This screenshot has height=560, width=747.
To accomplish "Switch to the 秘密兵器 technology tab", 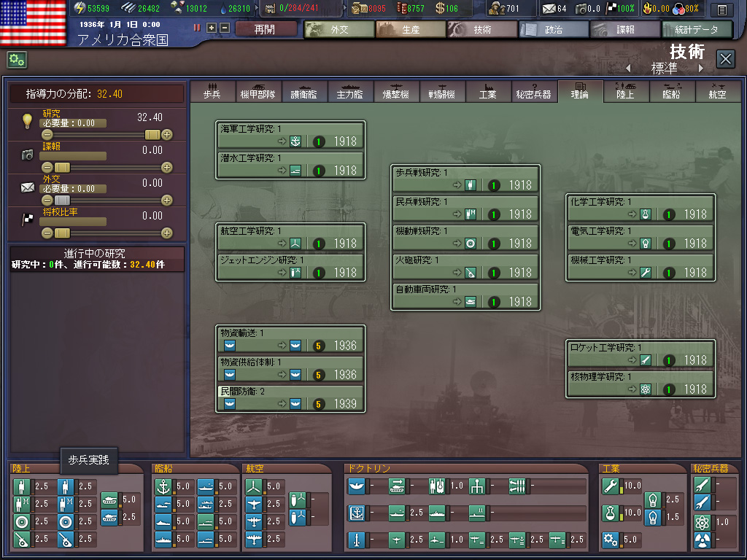I will click(x=533, y=93).
